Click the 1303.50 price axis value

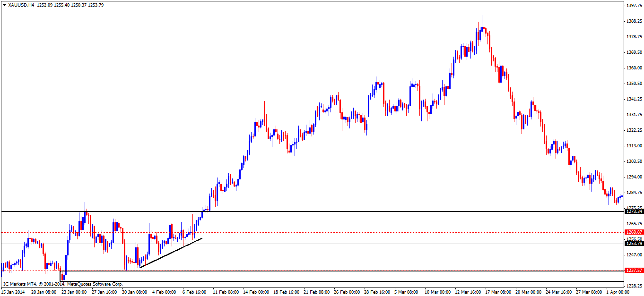(634, 161)
